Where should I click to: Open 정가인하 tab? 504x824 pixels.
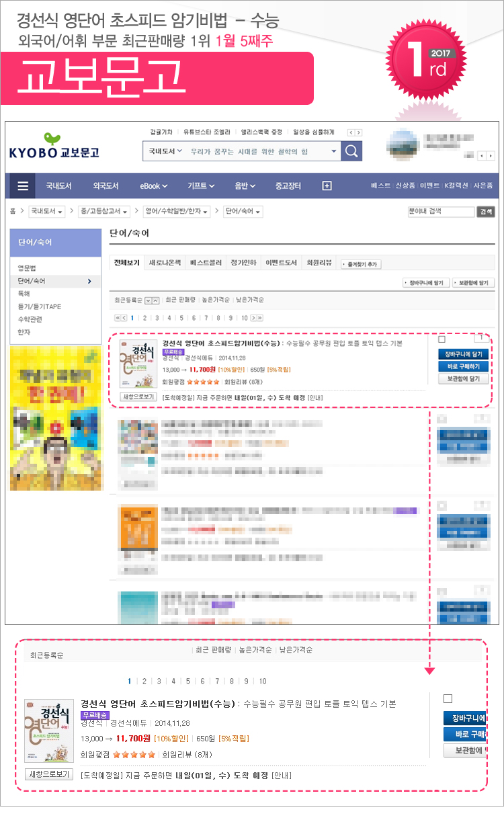click(x=243, y=263)
